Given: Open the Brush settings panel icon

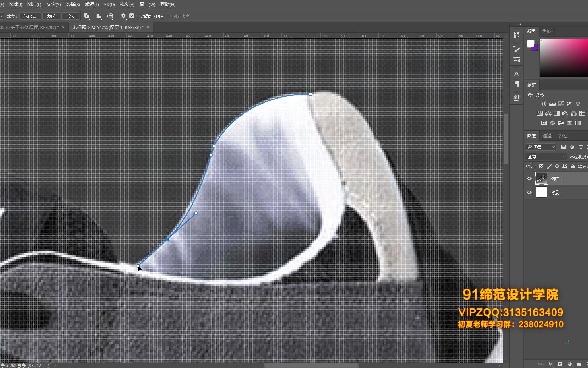Looking at the screenshot, I should (x=517, y=59).
